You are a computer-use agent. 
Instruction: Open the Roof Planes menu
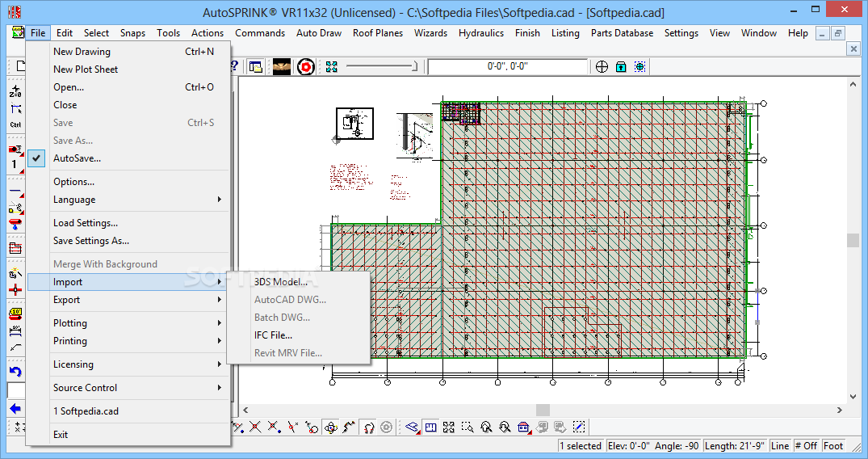tap(378, 32)
